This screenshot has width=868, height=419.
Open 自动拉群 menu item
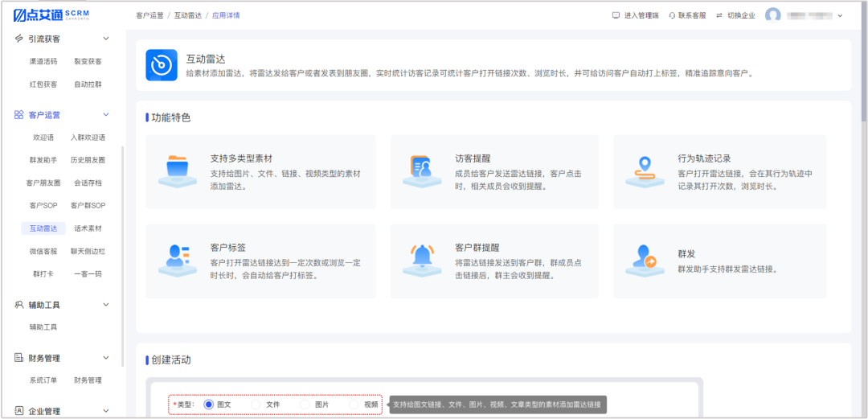click(x=88, y=84)
